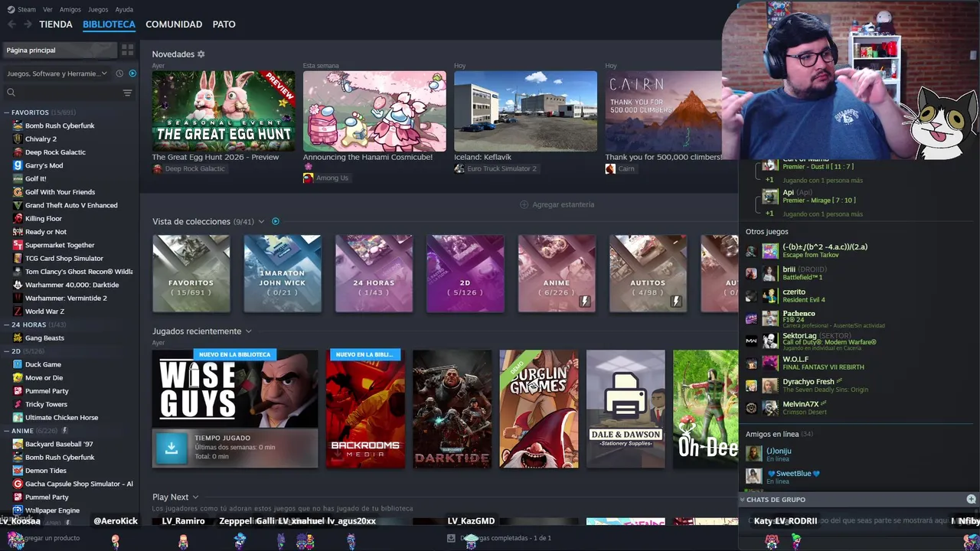Open the Steam menu
980x551 pixels.
21,9
